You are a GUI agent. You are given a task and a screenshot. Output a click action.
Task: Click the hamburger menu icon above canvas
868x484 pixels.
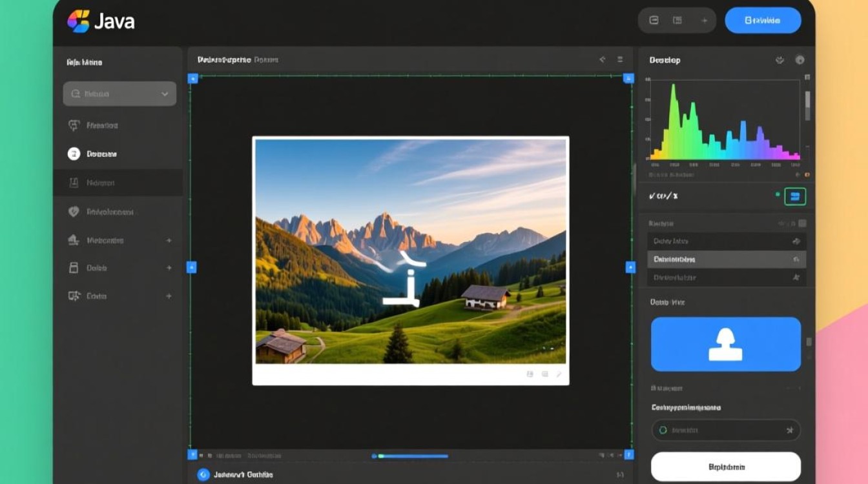point(620,59)
